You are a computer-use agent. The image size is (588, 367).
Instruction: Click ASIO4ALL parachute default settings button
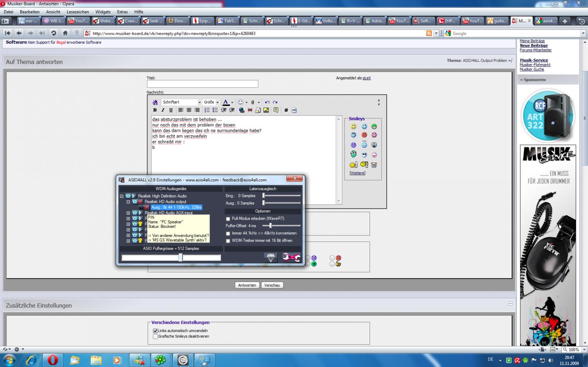pos(271,257)
